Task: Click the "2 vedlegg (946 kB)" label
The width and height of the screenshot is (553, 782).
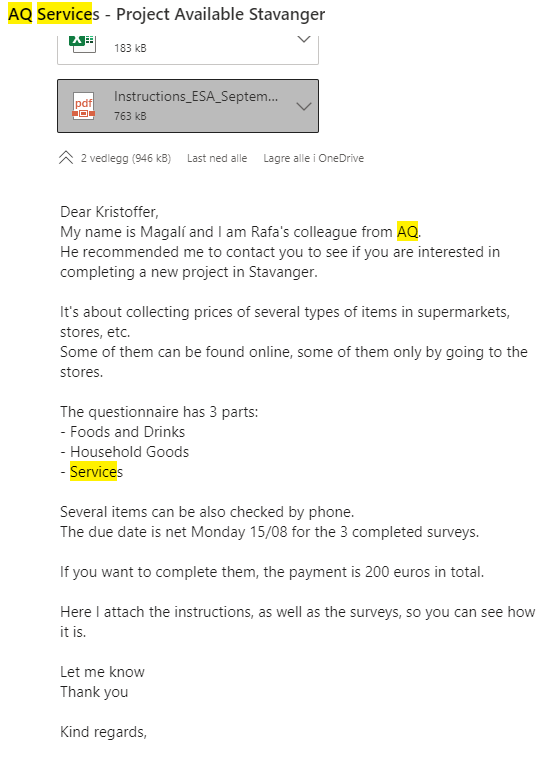Action: [126, 158]
